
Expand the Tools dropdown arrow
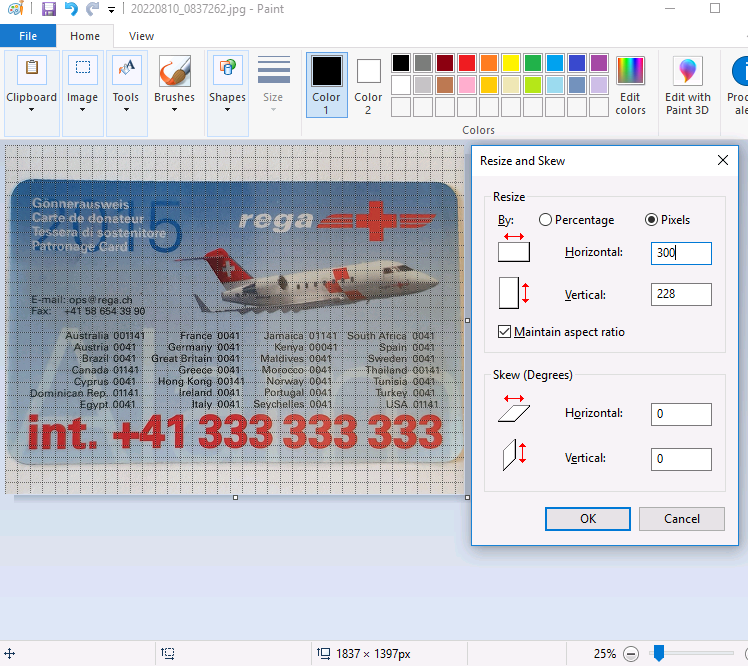click(x=126, y=110)
